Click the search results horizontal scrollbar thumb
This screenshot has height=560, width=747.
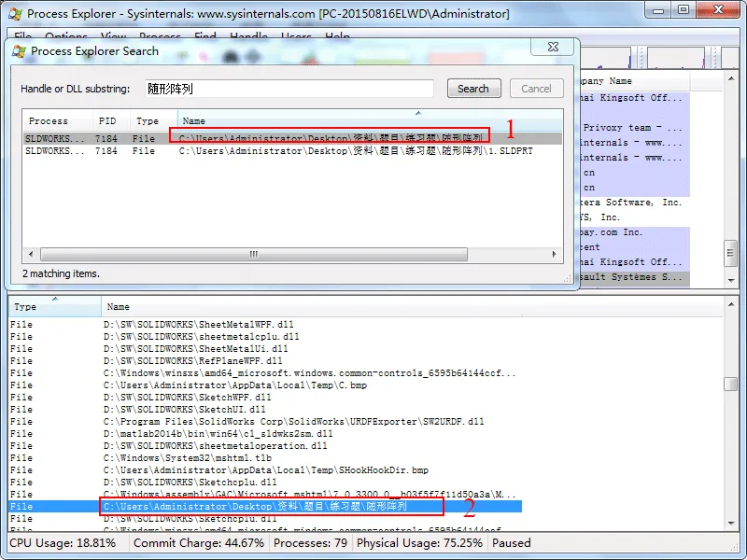[254, 254]
